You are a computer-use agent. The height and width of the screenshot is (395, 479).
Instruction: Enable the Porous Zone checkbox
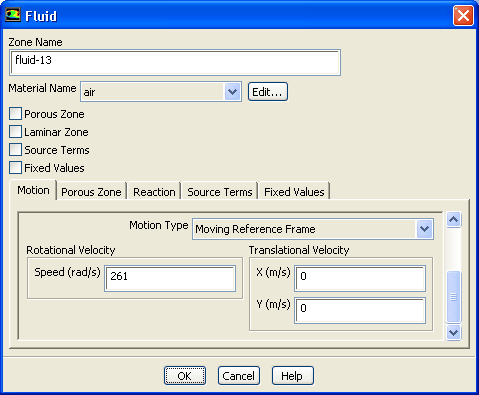point(15,114)
